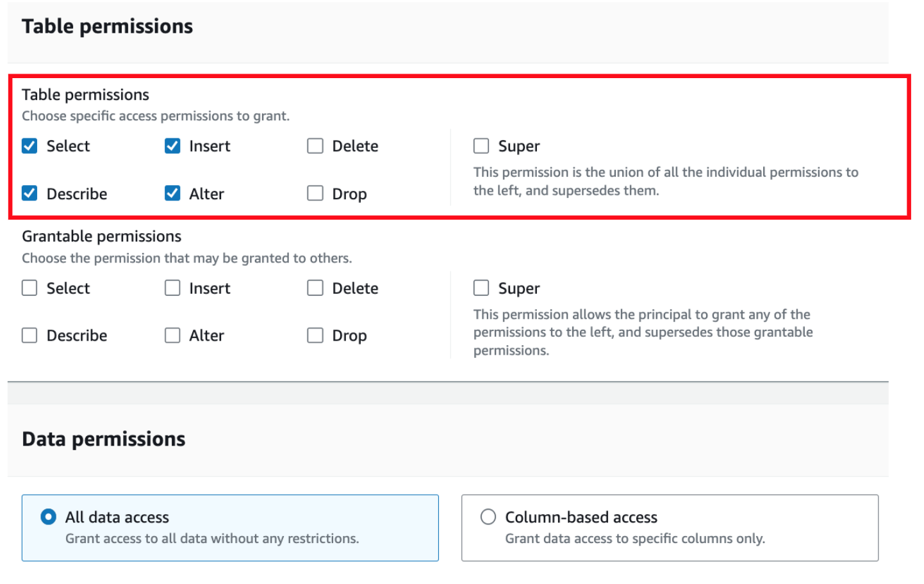Viewport: 924px width, 584px height.
Task: Enable the Super table permission
Action: point(481,145)
